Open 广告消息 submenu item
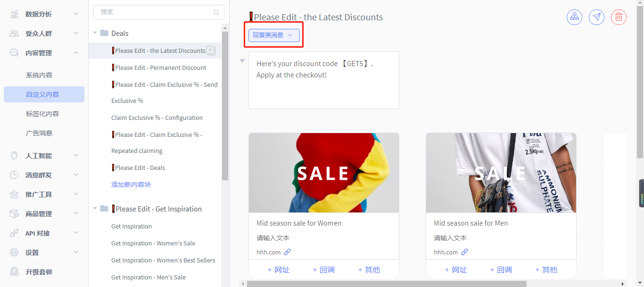Screen dimensions: 644x287 click(x=39, y=133)
